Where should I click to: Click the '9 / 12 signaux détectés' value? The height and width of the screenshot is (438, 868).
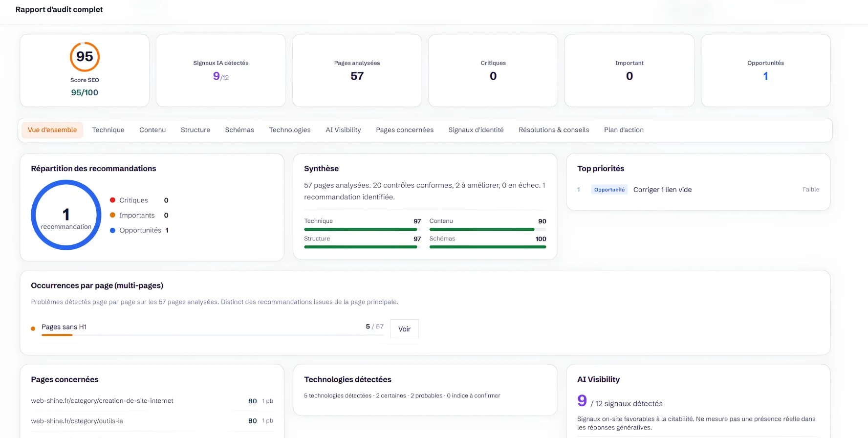click(x=620, y=402)
